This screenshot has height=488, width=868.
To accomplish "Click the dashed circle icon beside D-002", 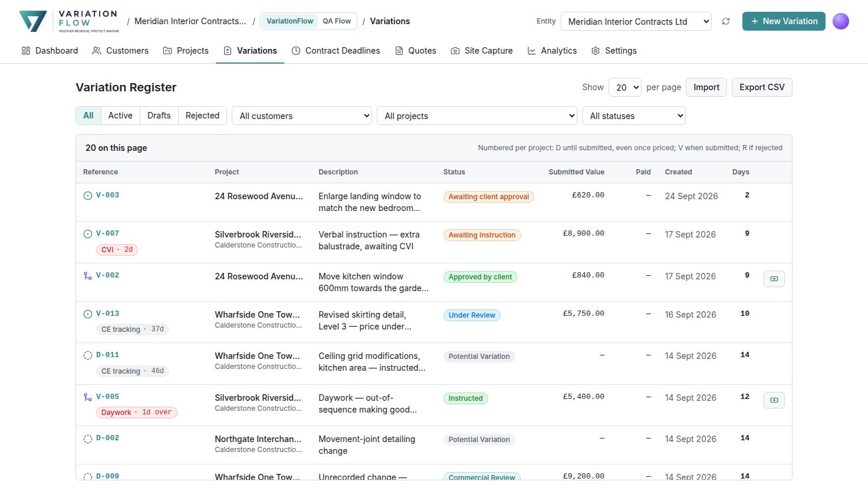I will 88,438.
